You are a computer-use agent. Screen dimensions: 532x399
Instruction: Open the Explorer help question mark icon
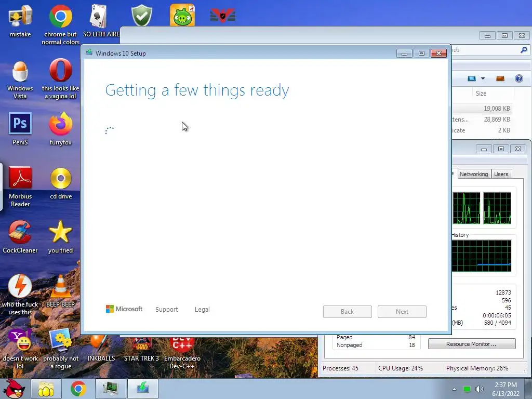point(519,78)
